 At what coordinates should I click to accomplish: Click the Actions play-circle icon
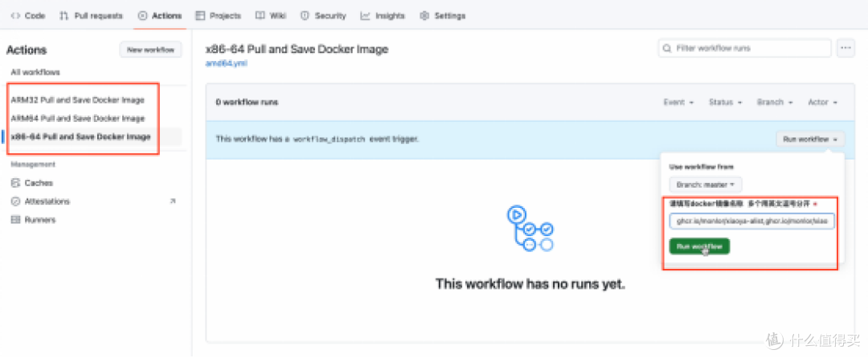(143, 16)
